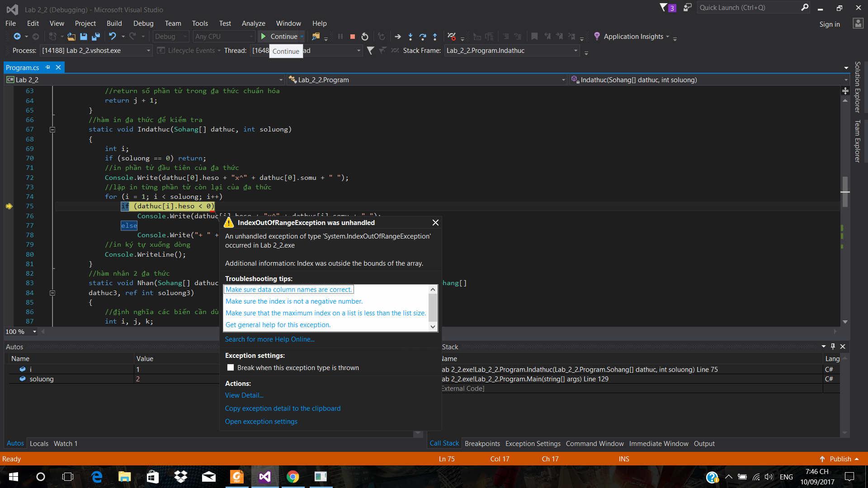
Task: Click Show Next Statement arrow icon
Action: 398,37
